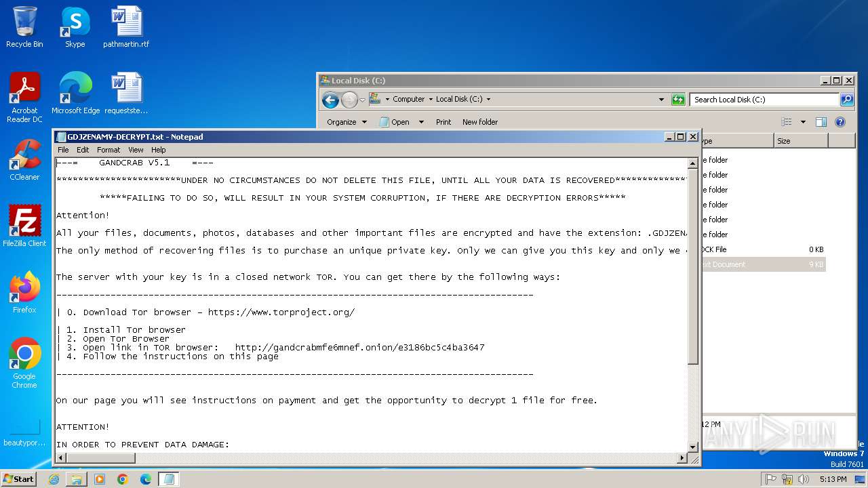Click the GANDCRAB V5.1 header text
This screenshot has height=488, width=868.
[134, 163]
